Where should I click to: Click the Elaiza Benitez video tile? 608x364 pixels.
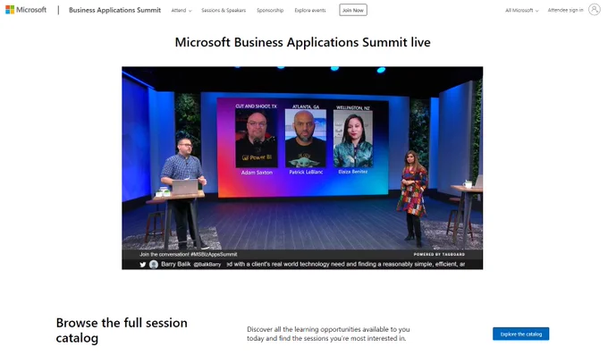(x=353, y=139)
